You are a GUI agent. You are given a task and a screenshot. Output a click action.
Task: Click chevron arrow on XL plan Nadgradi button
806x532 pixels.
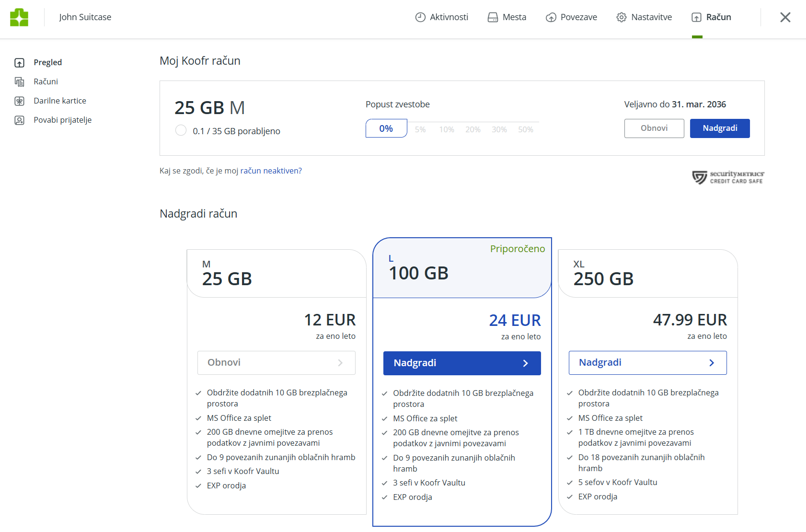(712, 363)
